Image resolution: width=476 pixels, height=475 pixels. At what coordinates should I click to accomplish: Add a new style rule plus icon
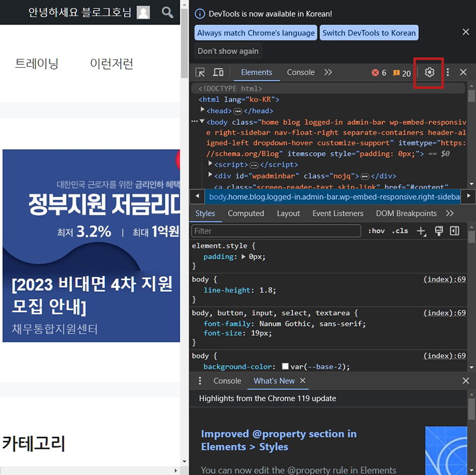[x=421, y=231]
